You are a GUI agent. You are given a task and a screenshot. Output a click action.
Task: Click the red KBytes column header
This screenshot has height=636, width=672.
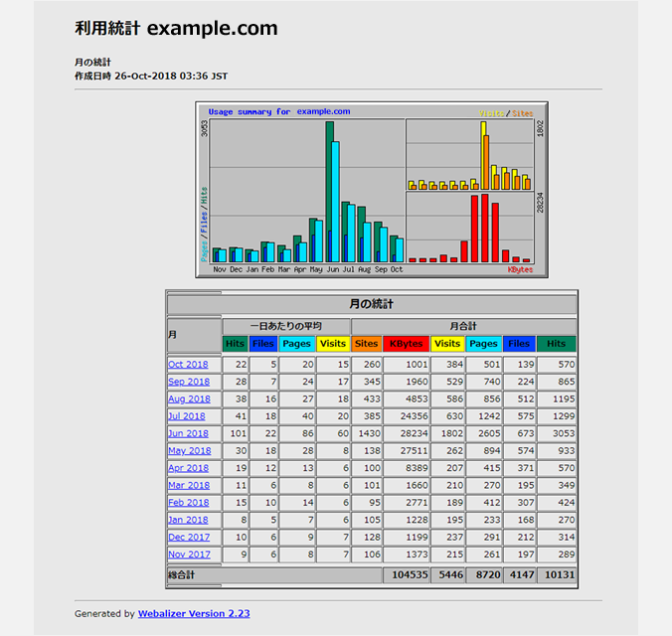pyautogui.click(x=406, y=344)
